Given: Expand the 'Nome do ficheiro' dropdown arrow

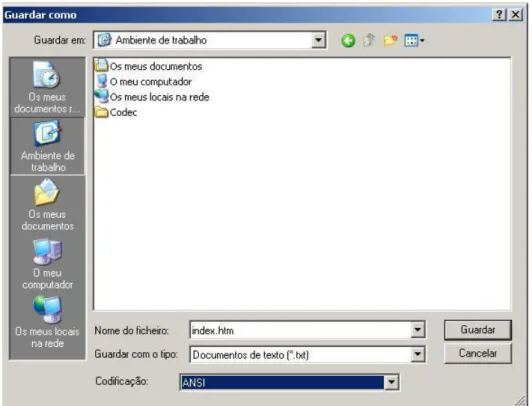Looking at the screenshot, I should click(418, 330).
